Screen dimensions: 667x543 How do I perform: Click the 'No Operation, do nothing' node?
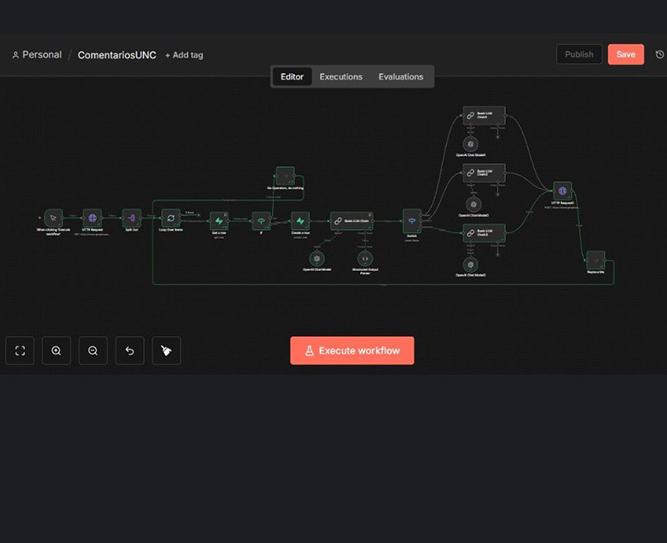pyautogui.click(x=285, y=176)
